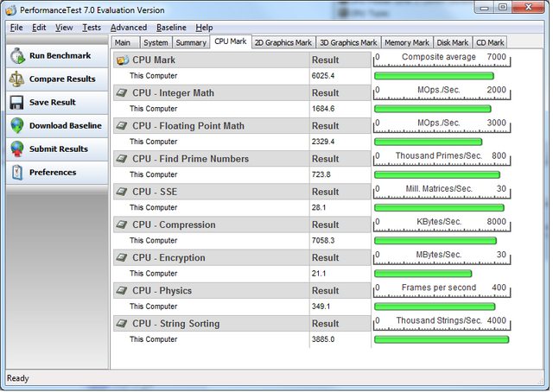This screenshot has height=392, width=553.
Task: Open the View menu
Action: pyautogui.click(x=64, y=28)
